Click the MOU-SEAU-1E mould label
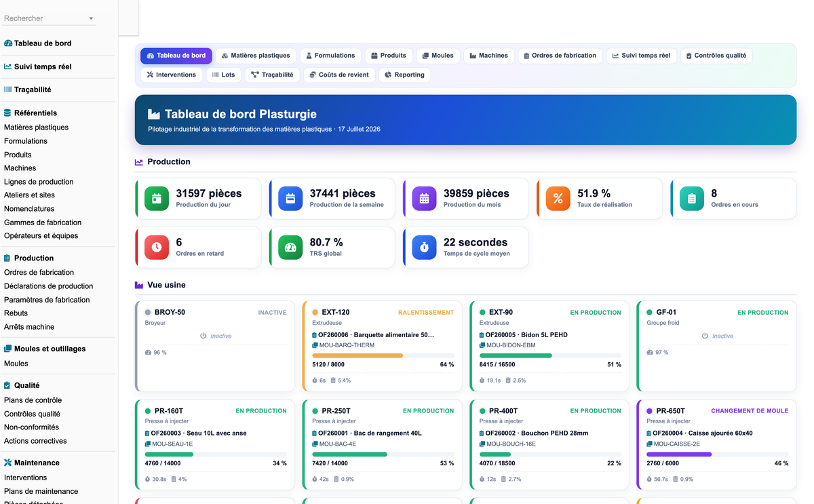Screen dimensions: 814x504 (x=172, y=444)
